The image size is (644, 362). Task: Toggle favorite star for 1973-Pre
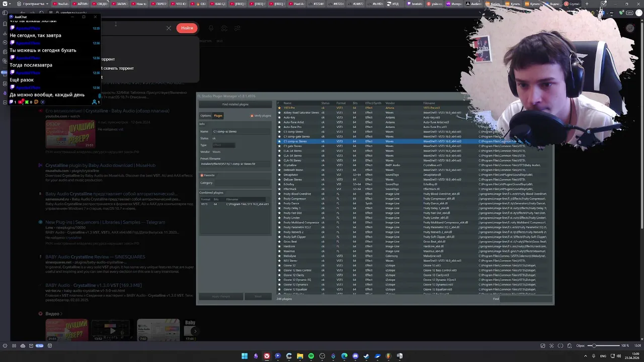279,108
